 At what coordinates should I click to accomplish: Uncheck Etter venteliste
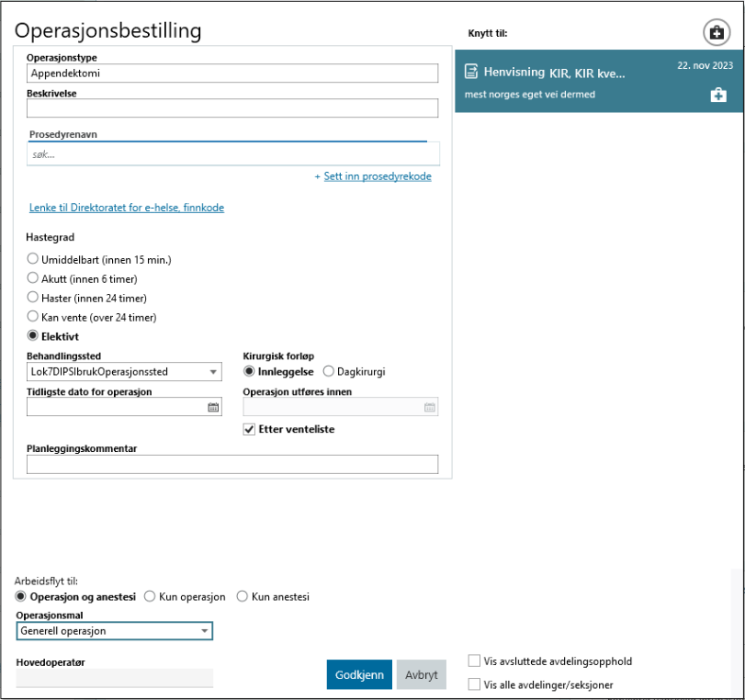click(250, 427)
